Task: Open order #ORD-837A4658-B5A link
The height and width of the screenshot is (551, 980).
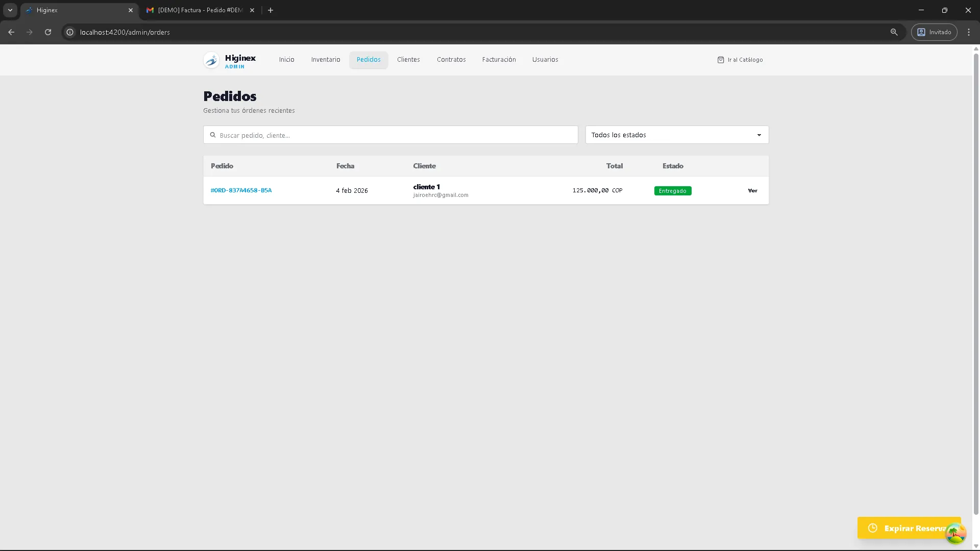Action: click(241, 190)
